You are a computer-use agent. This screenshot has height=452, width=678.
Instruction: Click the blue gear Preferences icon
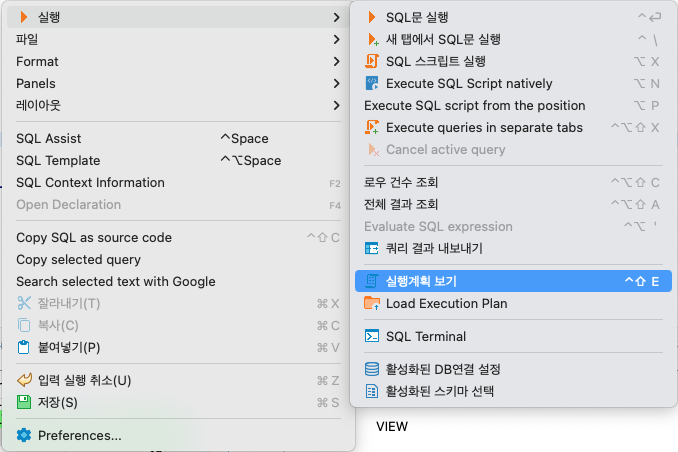(x=24, y=435)
